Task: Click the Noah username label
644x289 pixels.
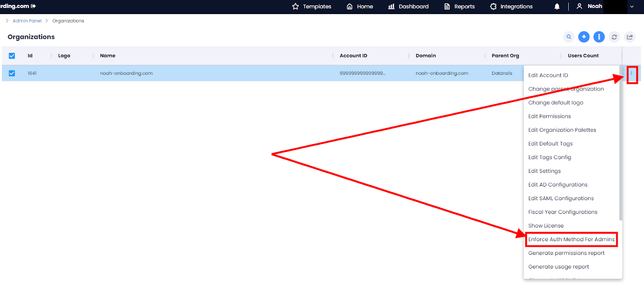Action: [x=595, y=6]
